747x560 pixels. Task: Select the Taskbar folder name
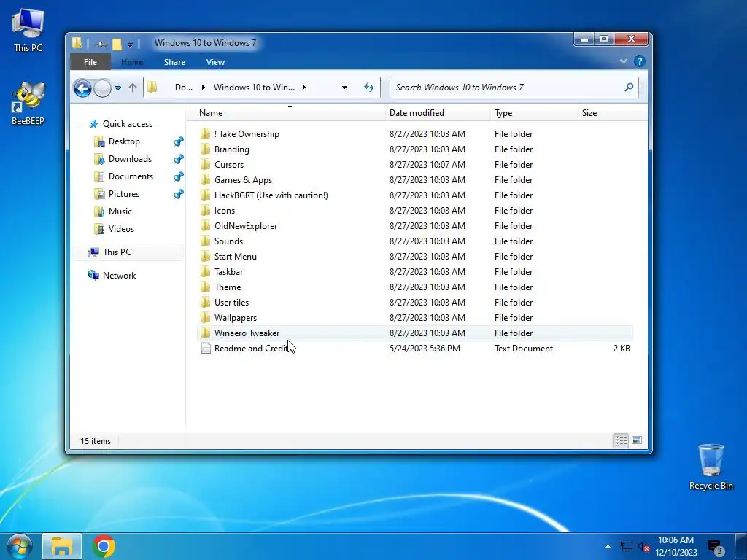tap(228, 271)
